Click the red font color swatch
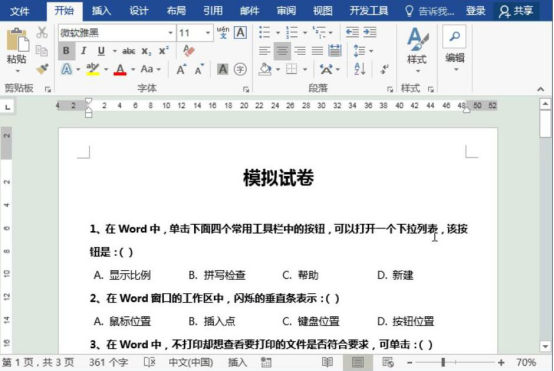The width and height of the screenshot is (554, 371). point(120,69)
